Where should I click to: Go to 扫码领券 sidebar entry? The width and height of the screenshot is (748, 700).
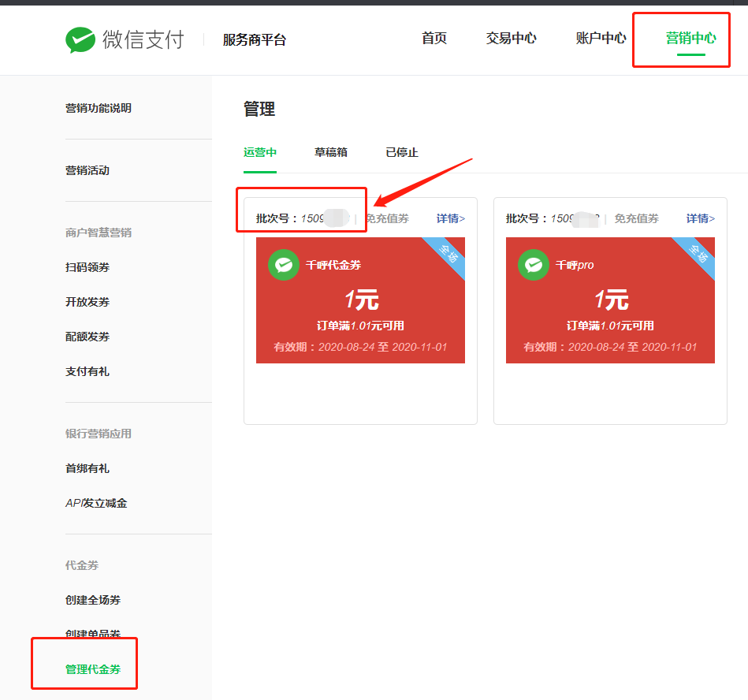point(87,267)
